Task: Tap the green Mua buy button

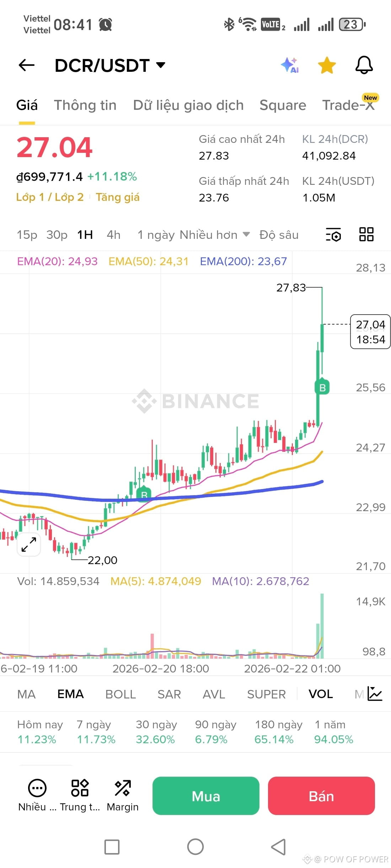Action: pos(206,796)
